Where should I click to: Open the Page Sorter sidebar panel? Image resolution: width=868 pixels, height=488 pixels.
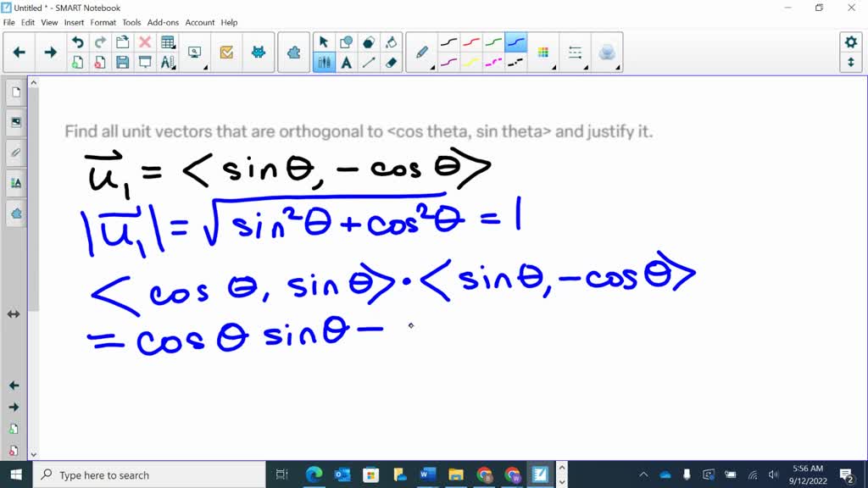click(x=14, y=93)
